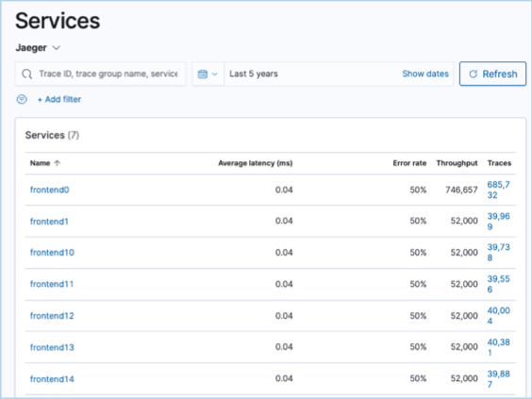Click the search magnifier icon

pos(26,74)
